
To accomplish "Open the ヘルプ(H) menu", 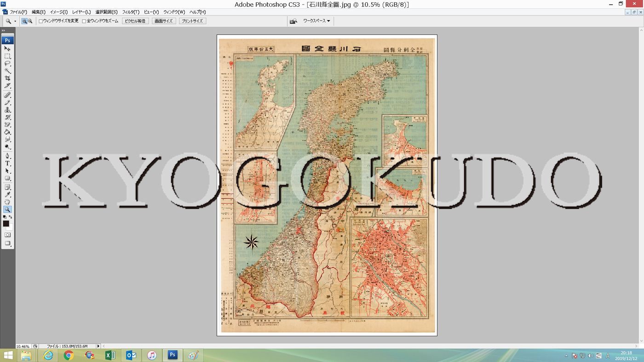I will point(198,12).
